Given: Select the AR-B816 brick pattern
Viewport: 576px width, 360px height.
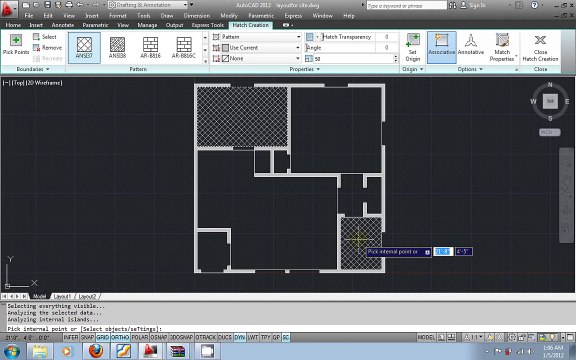Looking at the screenshot, I should click(150, 48).
